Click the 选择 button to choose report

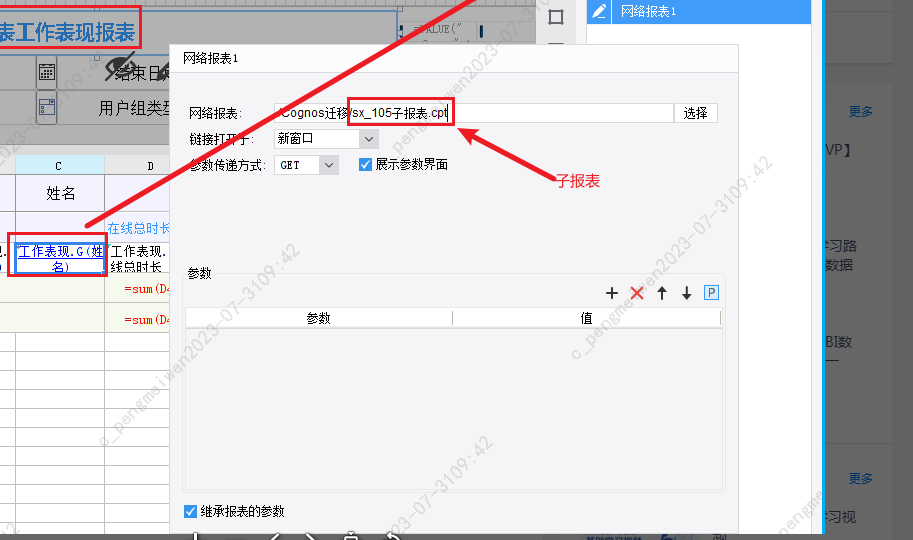[695, 113]
